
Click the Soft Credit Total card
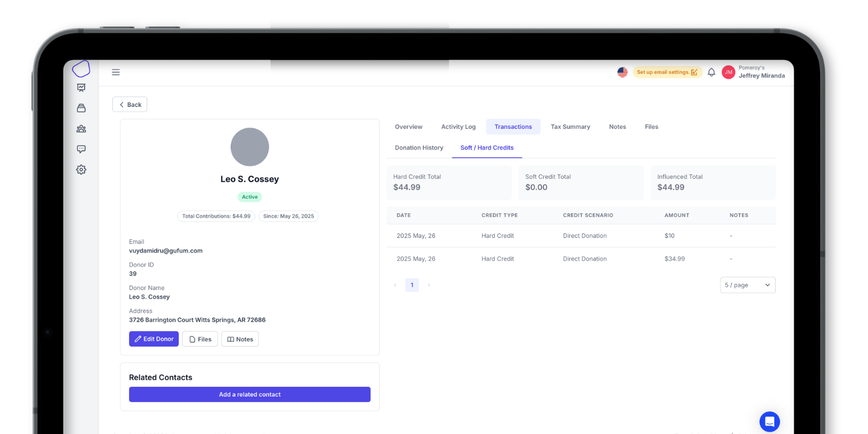[580, 182]
